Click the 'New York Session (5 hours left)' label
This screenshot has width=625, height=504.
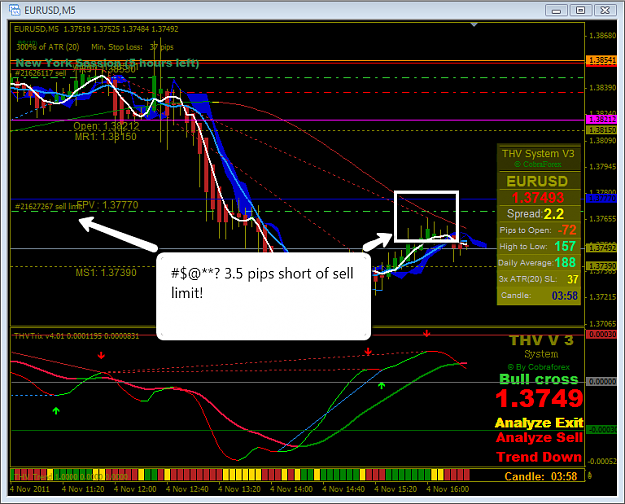[x=107, y=63]
